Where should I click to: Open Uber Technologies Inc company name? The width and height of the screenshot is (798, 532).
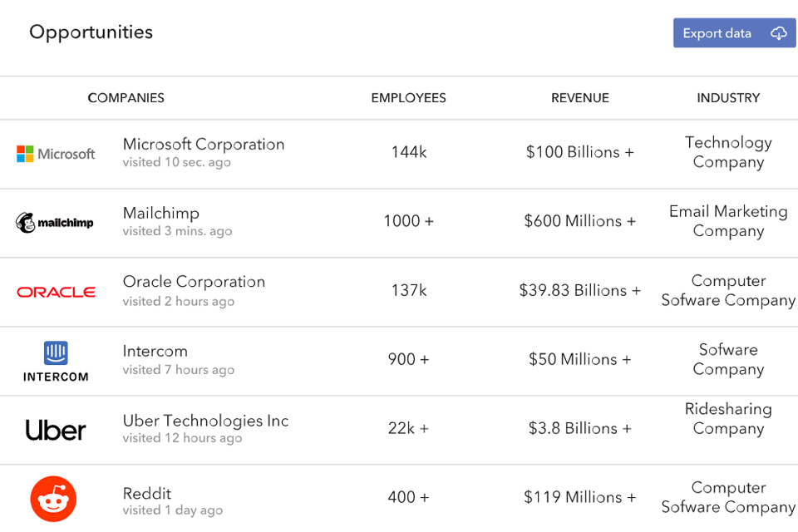[205, 421]
